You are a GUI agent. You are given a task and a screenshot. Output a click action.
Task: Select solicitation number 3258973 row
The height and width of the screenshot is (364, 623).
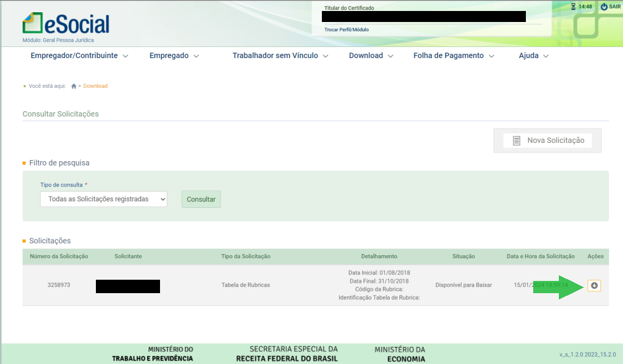coord(59,285)
